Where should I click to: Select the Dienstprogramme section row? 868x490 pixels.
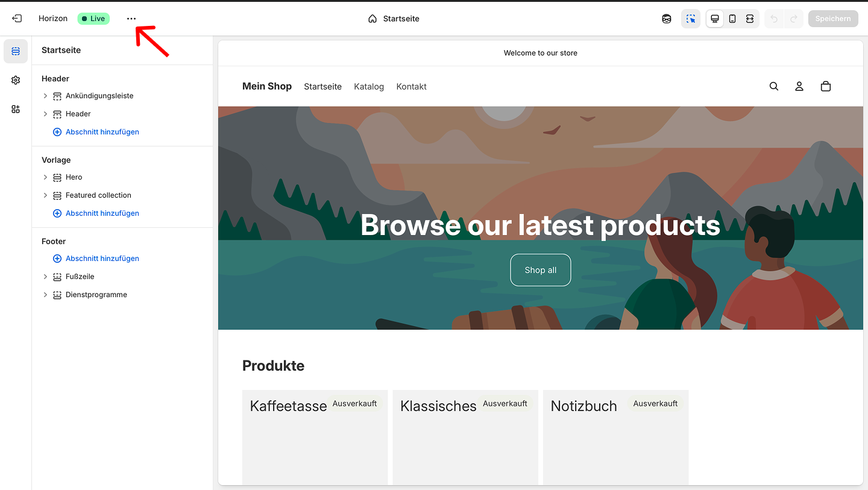[123, 295]
